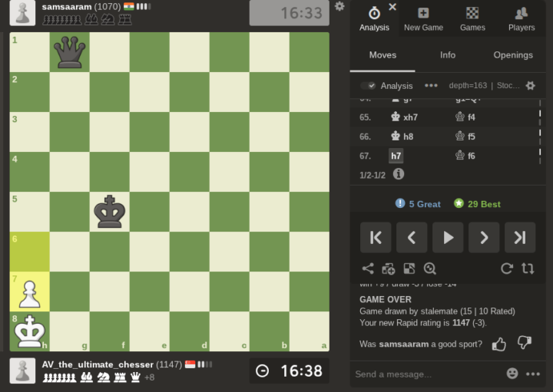Screen dimensions: 553x392
Task: Select the Openings sub-tab
Action: click(x=513, y=55)
